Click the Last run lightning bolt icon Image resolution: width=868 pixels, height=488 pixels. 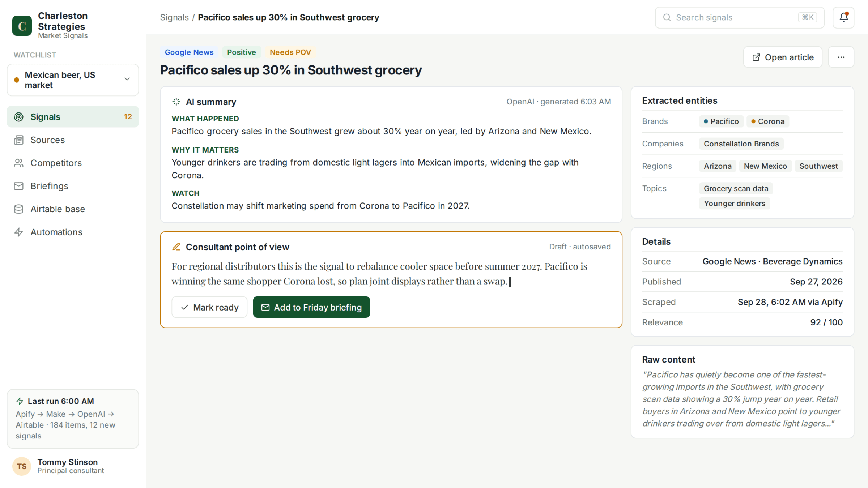(x=20, y=401)
